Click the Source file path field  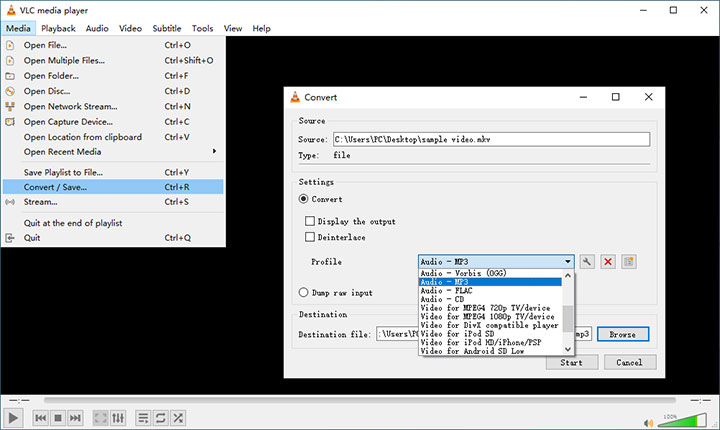[491, 139]
